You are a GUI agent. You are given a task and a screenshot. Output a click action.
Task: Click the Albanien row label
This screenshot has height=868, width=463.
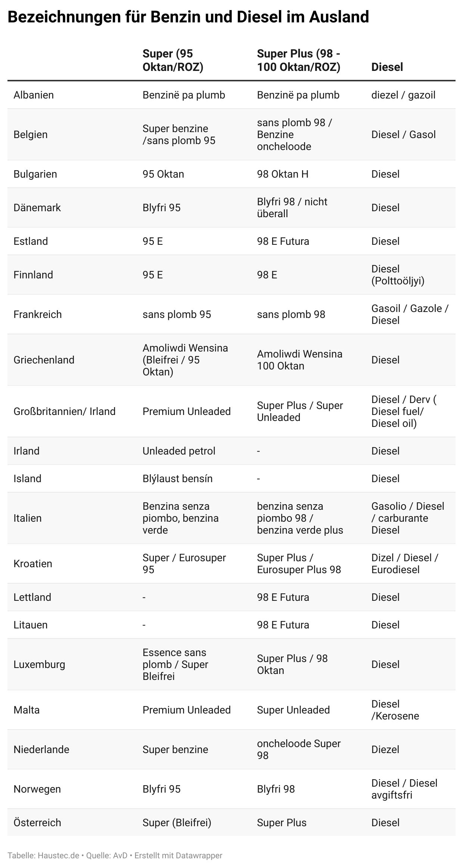(x=34, y=95)
